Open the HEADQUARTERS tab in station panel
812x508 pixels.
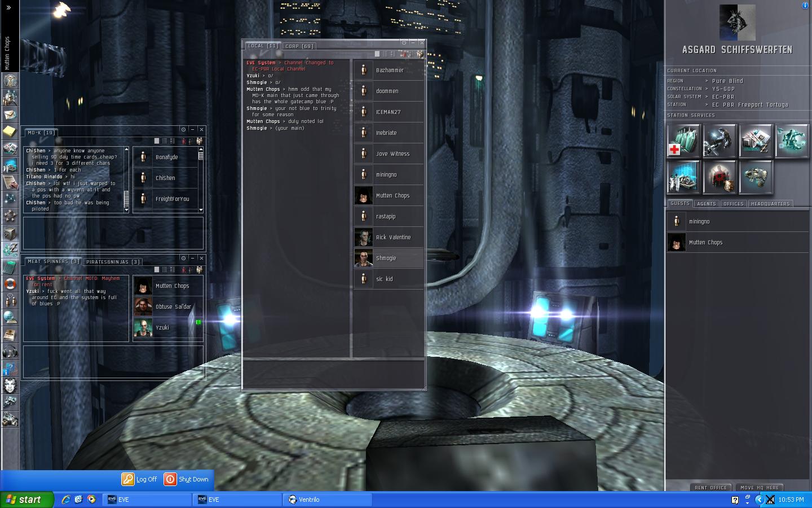click(770, 204)
